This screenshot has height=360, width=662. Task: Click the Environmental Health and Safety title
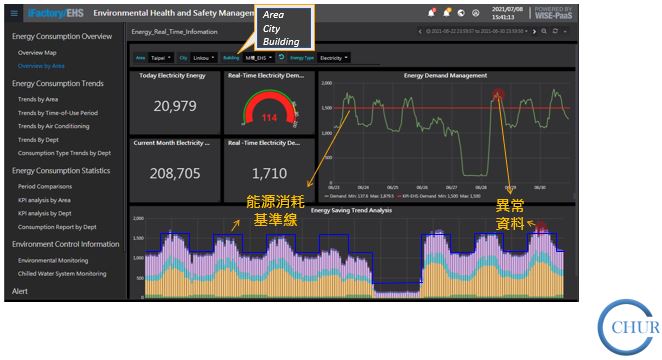174,13
